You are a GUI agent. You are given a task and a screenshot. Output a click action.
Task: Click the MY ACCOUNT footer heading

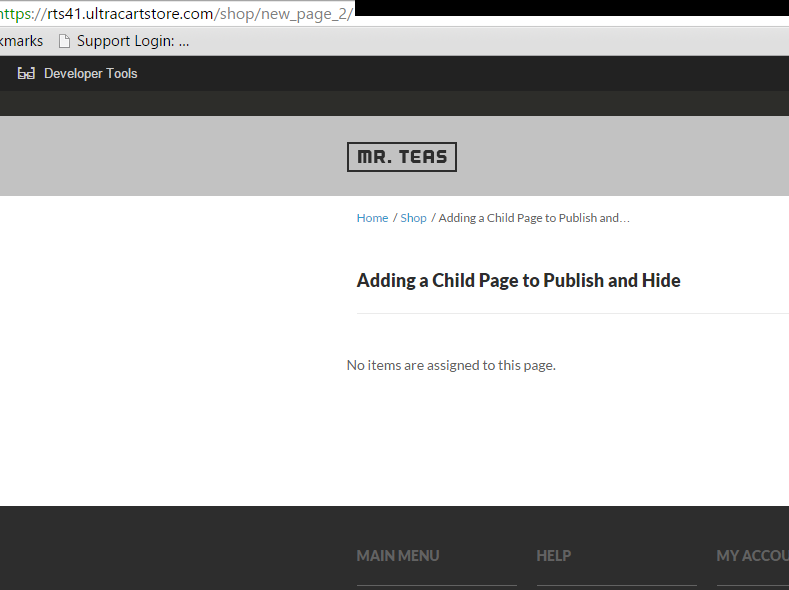[752, 556]
